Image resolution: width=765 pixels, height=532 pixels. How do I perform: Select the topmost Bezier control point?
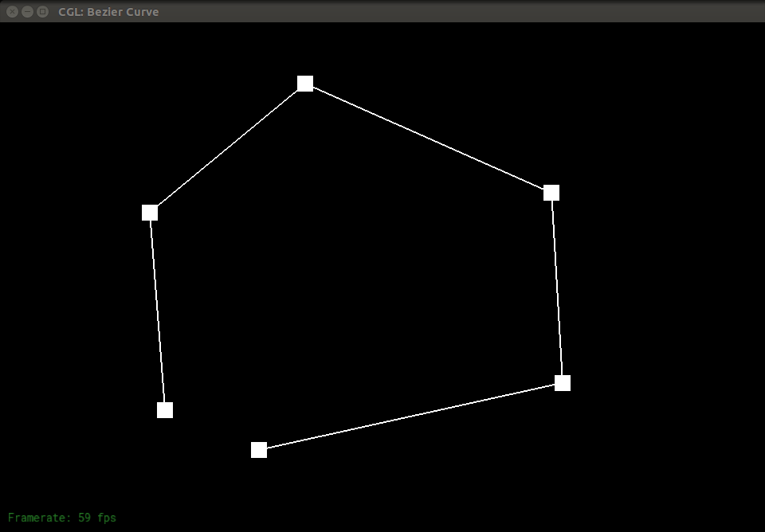(305, 84)
